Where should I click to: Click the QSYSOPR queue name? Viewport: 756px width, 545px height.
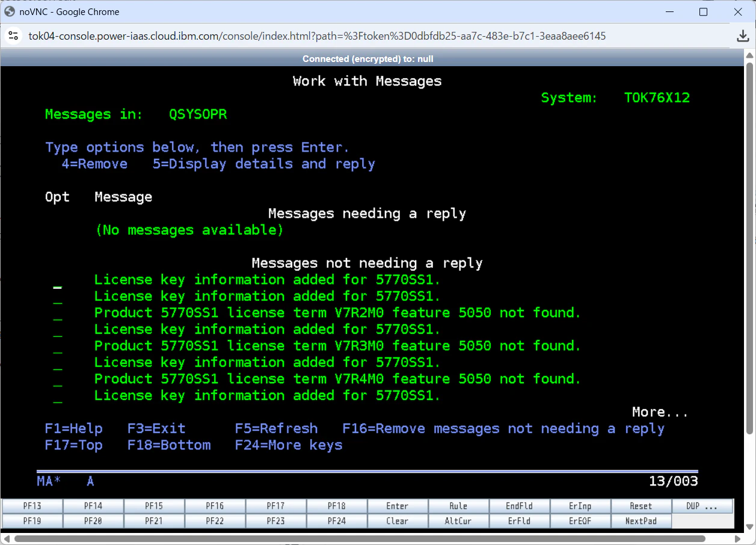198,114
